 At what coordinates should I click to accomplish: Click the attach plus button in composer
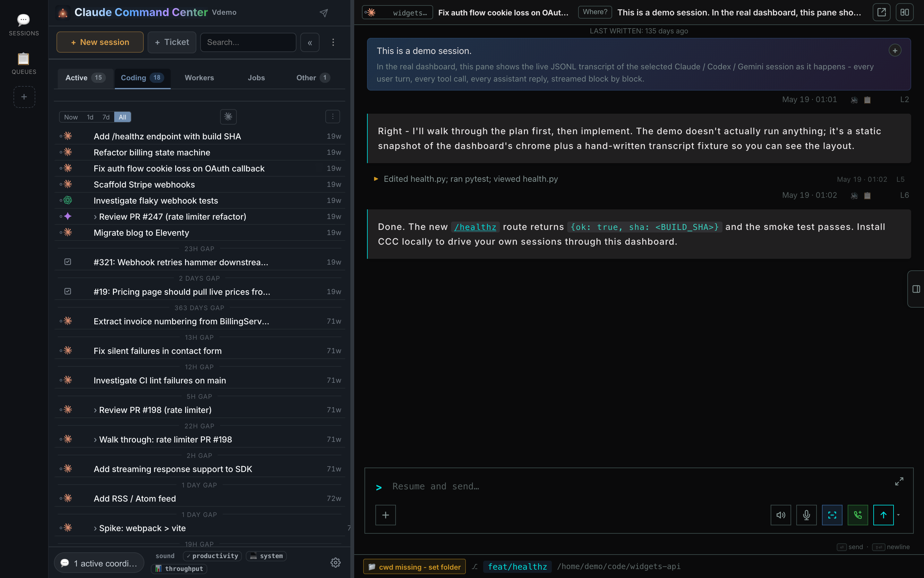pyautogui.click(x=386, y=515)
